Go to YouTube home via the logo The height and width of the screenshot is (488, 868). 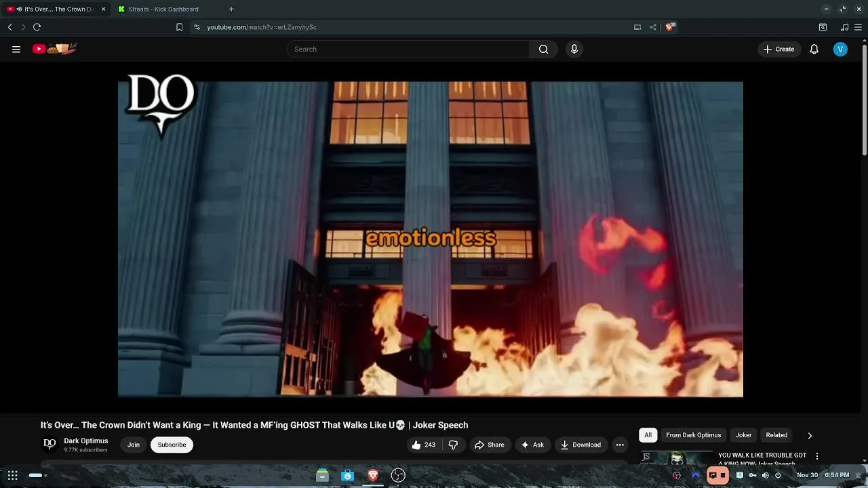click(x=54, y=49)
